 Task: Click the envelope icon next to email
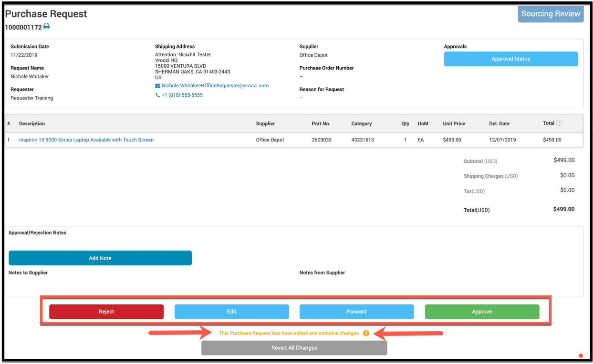click(157, 86)
